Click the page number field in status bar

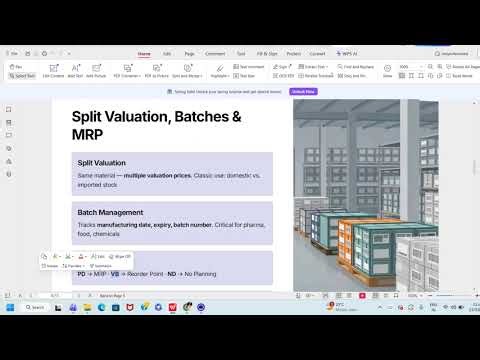[x=55, y=296]
